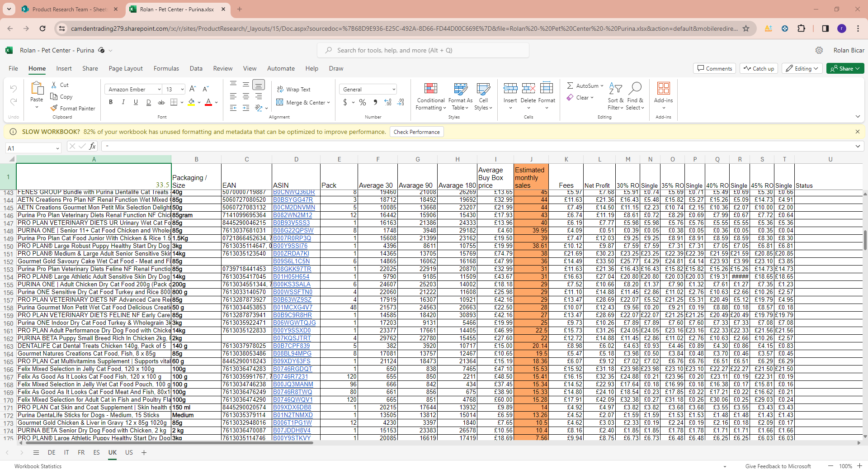The height and width of the screenshot is (470, 868).
Task: Open the Editing mode dropdown
Action: [802, 69]
